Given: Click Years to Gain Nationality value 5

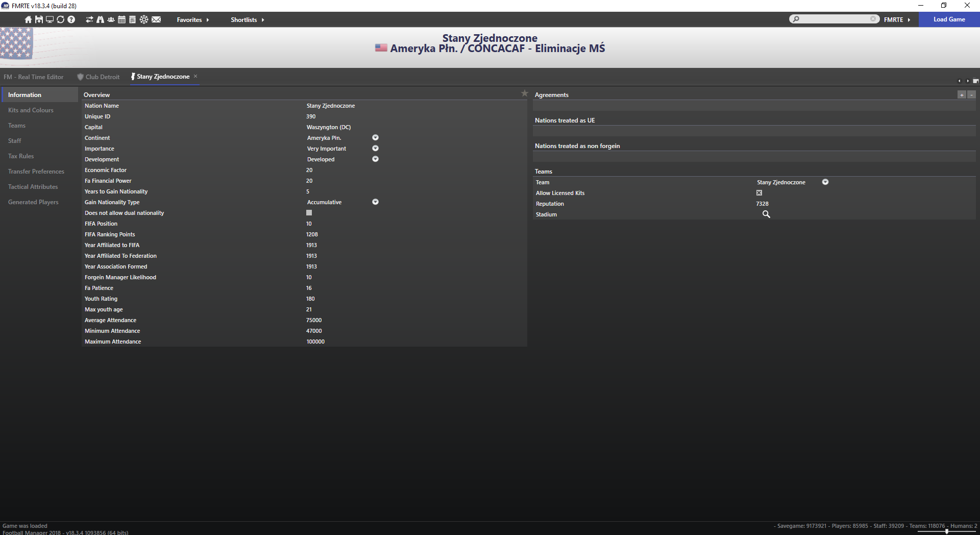Looking at the screenshot, I should pos(308,191).
